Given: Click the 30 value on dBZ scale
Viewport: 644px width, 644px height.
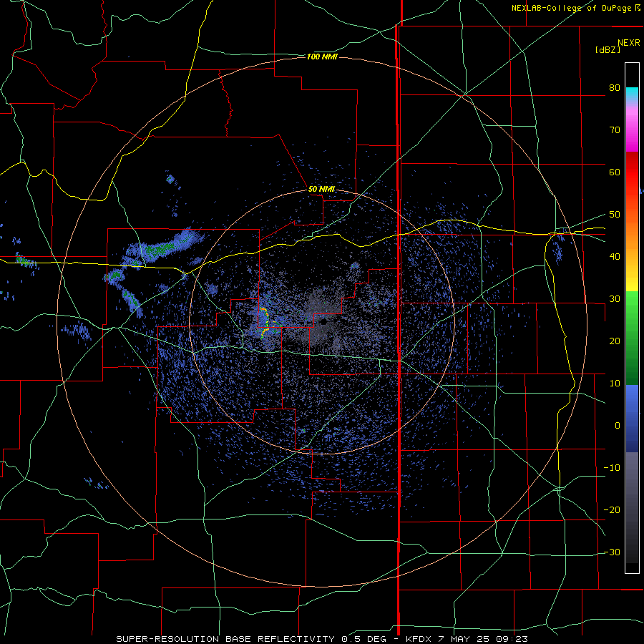Looking at the screenshot, I should (x=615, y=299).
